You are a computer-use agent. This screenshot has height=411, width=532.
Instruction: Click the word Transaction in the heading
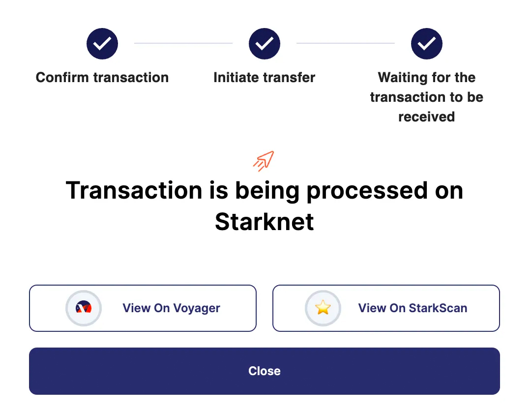[x=134, y=190]
